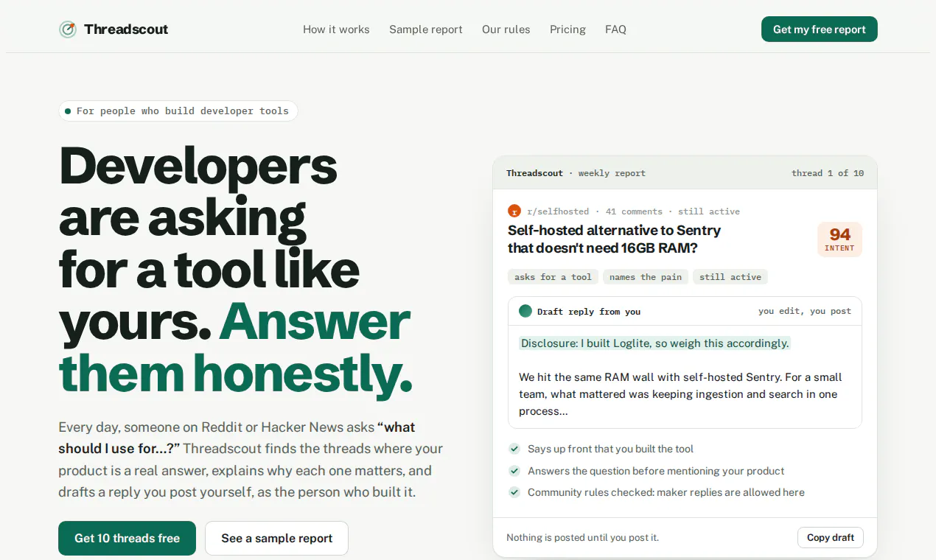936x560 pixels.
Task: Click 'Draft reply from you' label
Action: tap(589, 312)
